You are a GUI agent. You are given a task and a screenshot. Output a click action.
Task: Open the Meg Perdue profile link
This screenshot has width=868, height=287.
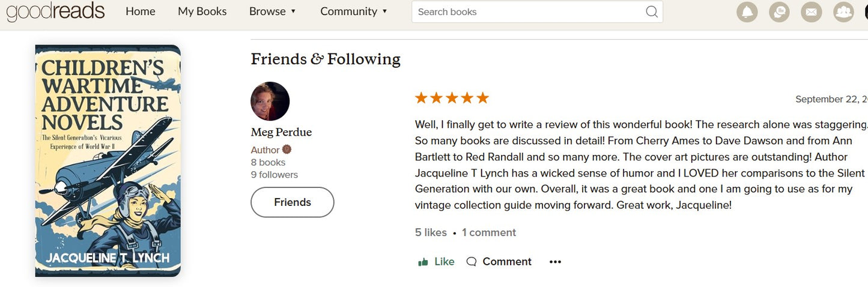pos(281,132)
